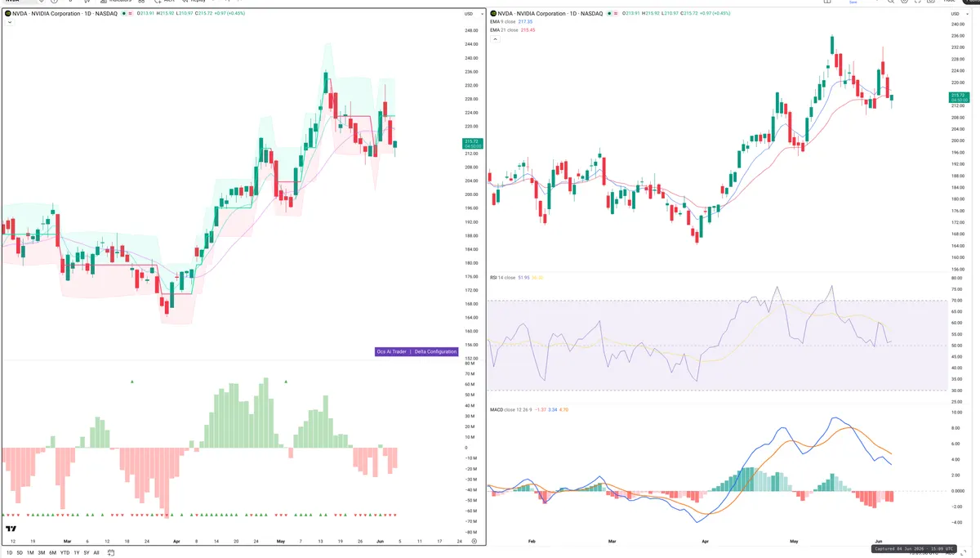Select the 5Y time range

click(86, 552)
